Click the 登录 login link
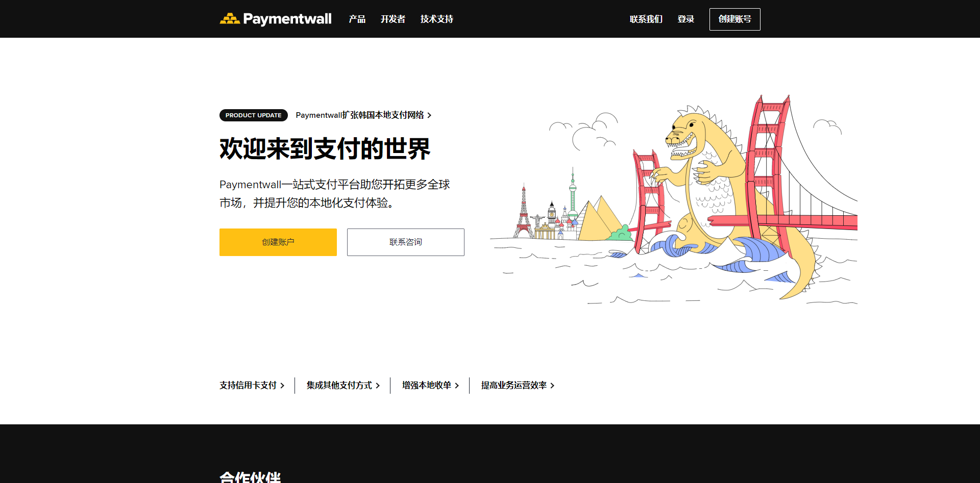 coord(685,19)
